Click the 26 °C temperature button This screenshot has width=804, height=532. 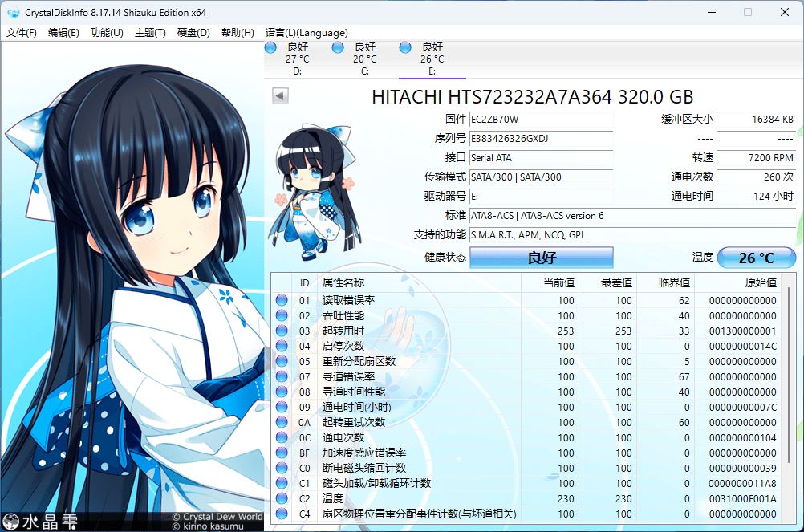(756, 258)
